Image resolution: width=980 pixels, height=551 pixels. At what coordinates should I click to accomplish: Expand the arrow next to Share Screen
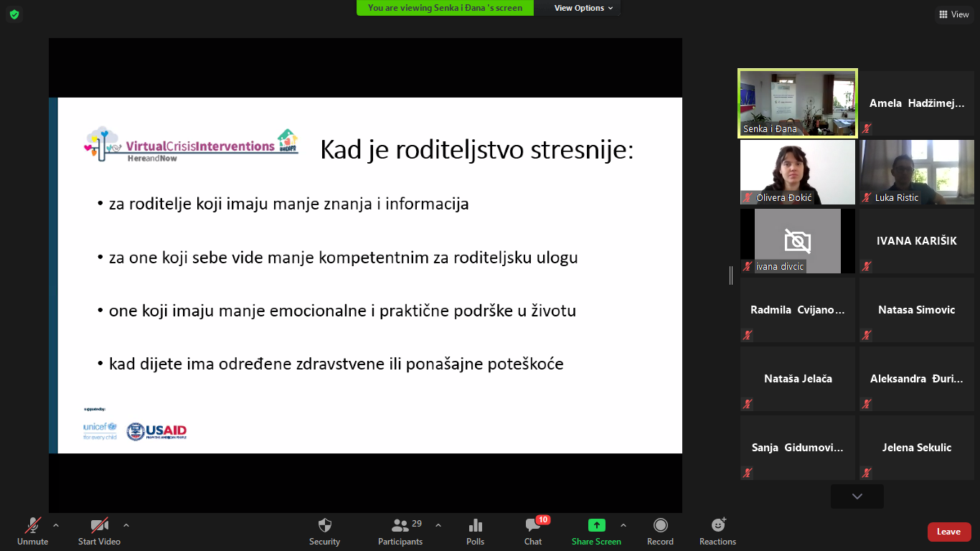click(623, 525)
